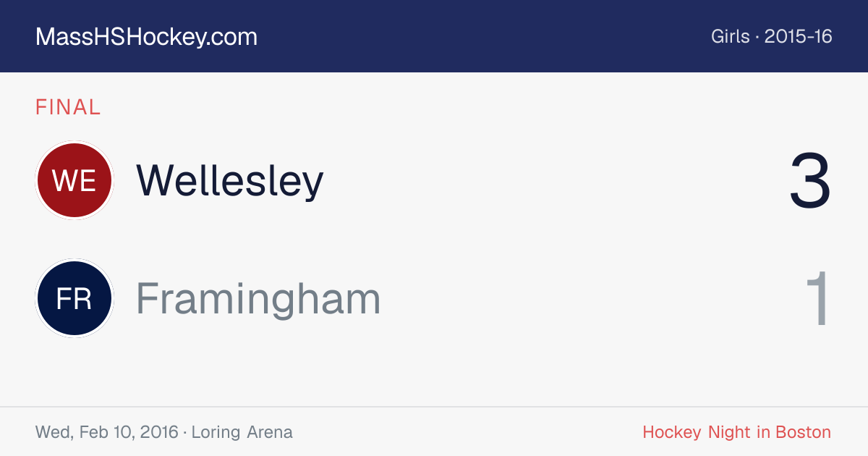Click the red FINAL status label
868x456 pixels.
pyautogui.click(x=68, y=107)
